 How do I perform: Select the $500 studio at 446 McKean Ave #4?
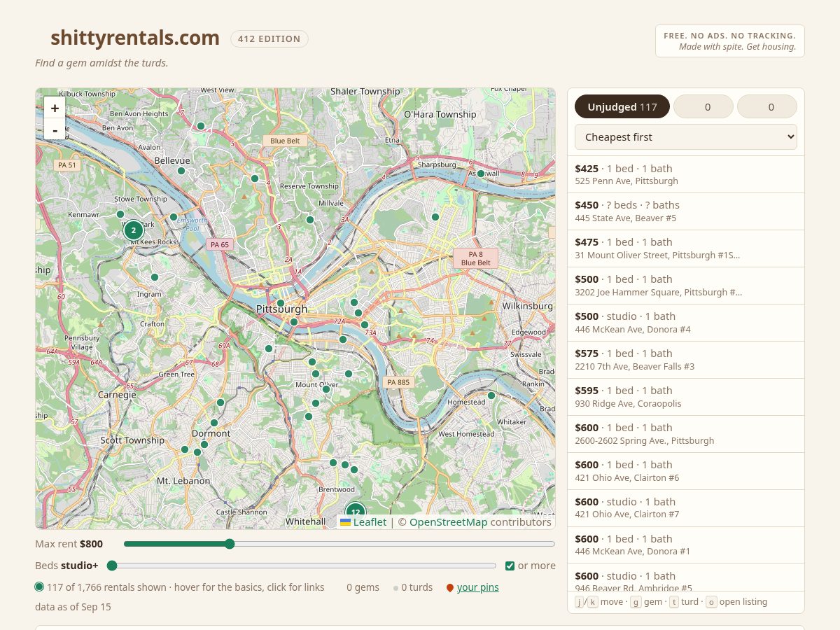point(686,323)
